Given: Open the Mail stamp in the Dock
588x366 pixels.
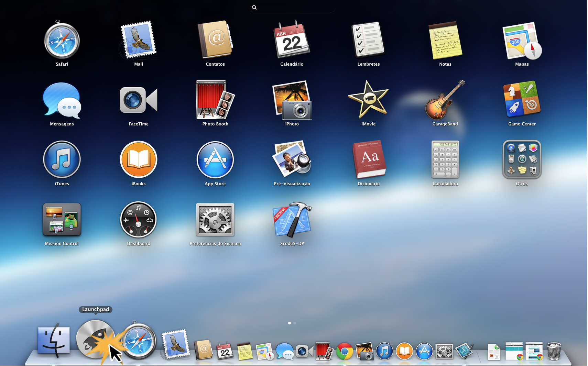Looking at the screenshot, I should coord(175,345).
